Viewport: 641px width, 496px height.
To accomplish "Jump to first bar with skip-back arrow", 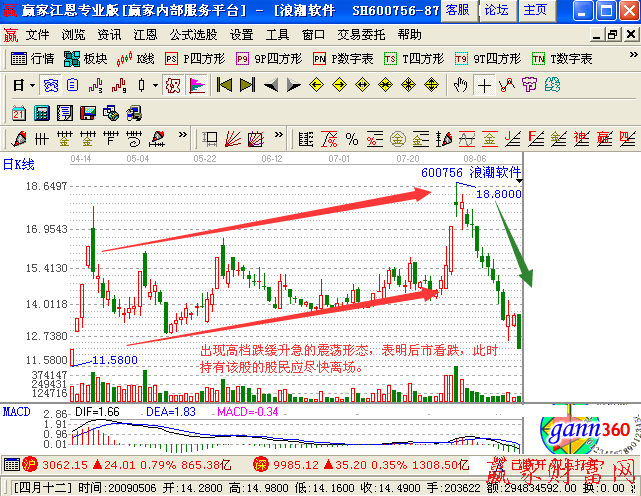I will click(224, 85).
